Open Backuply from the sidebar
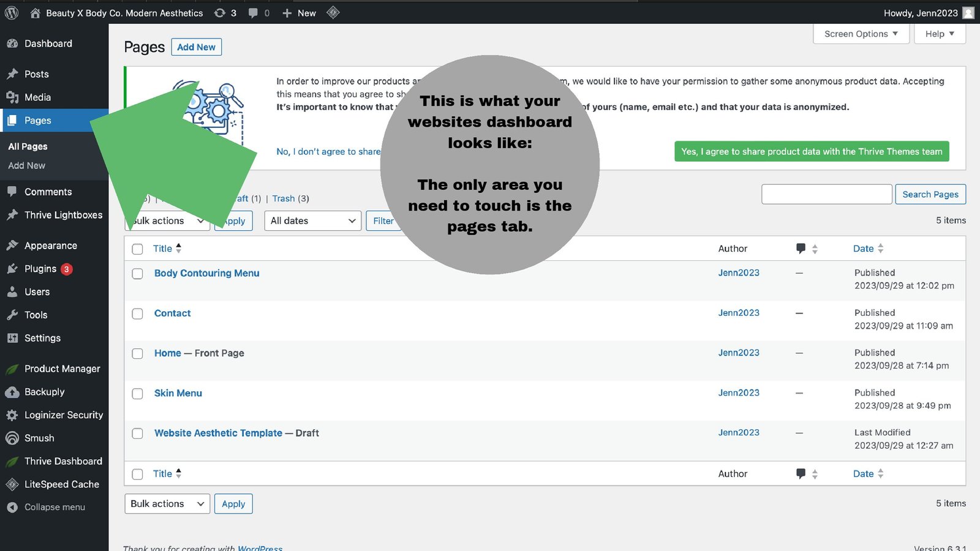Image resolution: width=980 pixels, height=551 pixels. pyautogui.click(x=44, y=392)
